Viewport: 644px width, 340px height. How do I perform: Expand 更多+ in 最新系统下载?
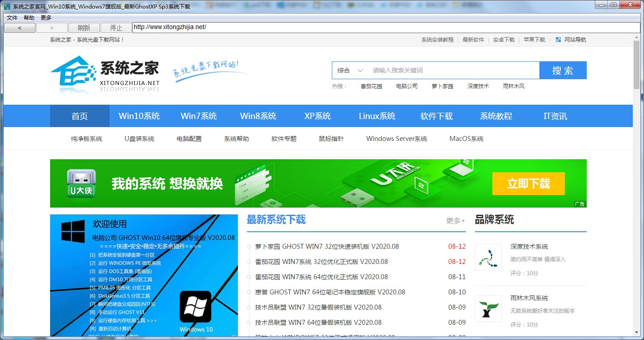click(x=455, y=221)
